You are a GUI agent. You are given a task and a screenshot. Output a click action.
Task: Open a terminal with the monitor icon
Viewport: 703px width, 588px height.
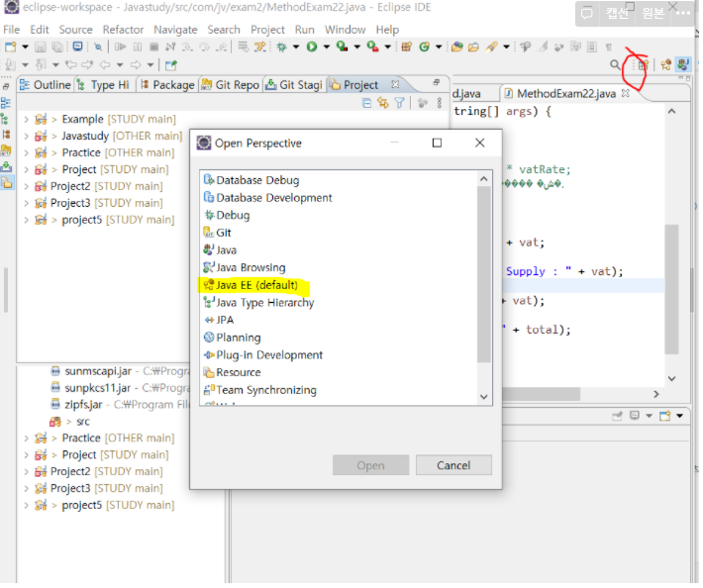tap(77, 47)
